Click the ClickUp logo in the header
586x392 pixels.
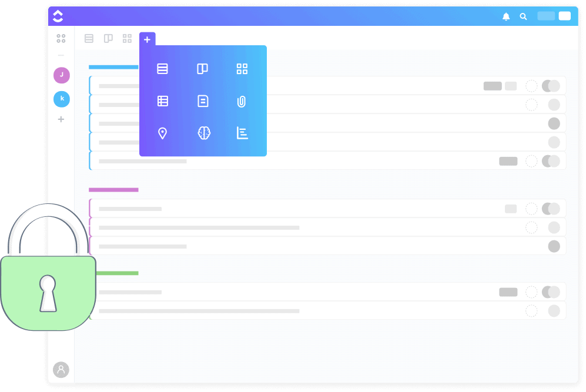coord(58,16)
